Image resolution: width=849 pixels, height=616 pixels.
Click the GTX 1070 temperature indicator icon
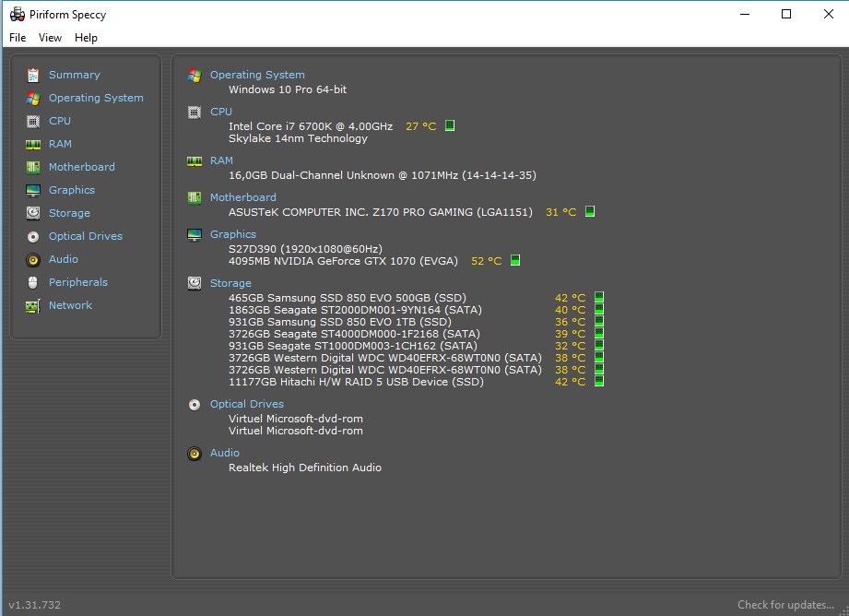pos(515,261)
